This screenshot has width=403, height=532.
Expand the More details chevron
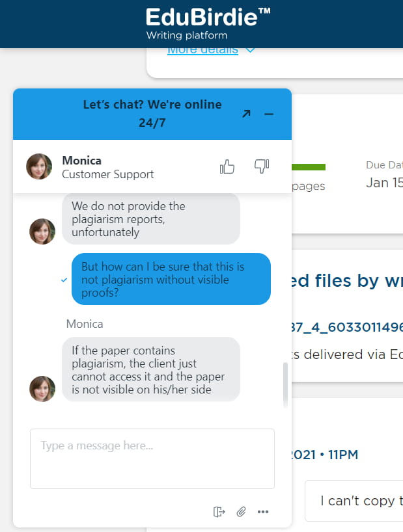coord(250,50)
